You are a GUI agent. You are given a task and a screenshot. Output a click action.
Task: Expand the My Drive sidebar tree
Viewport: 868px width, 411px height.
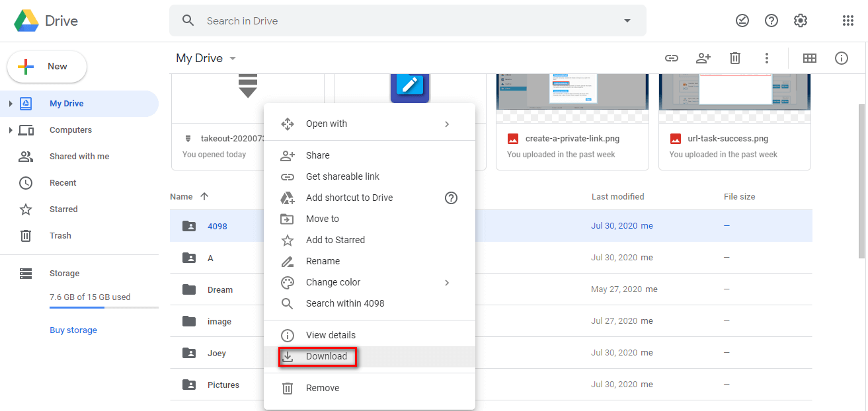(x=11, y=104)
